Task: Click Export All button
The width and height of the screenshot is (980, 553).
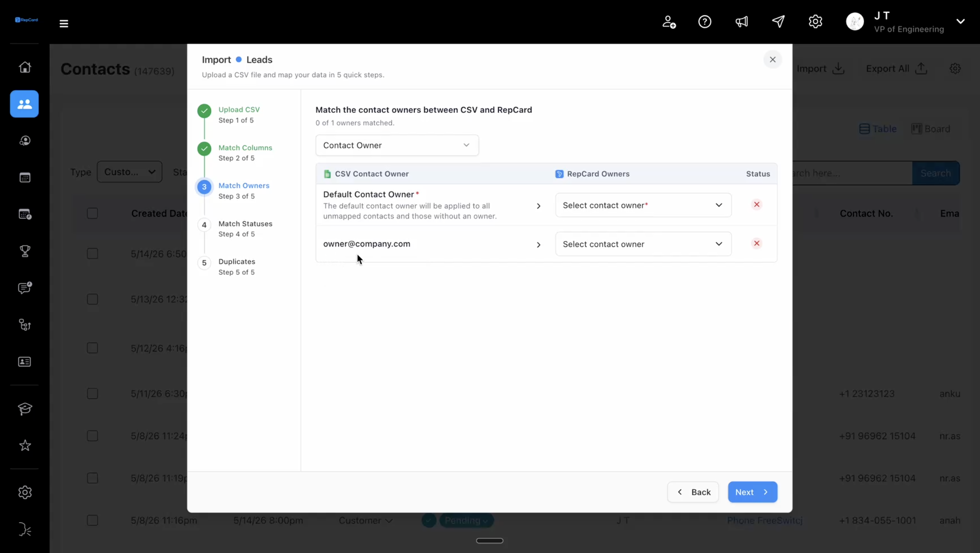Action: pyautogui.click(x=897, y=69)
